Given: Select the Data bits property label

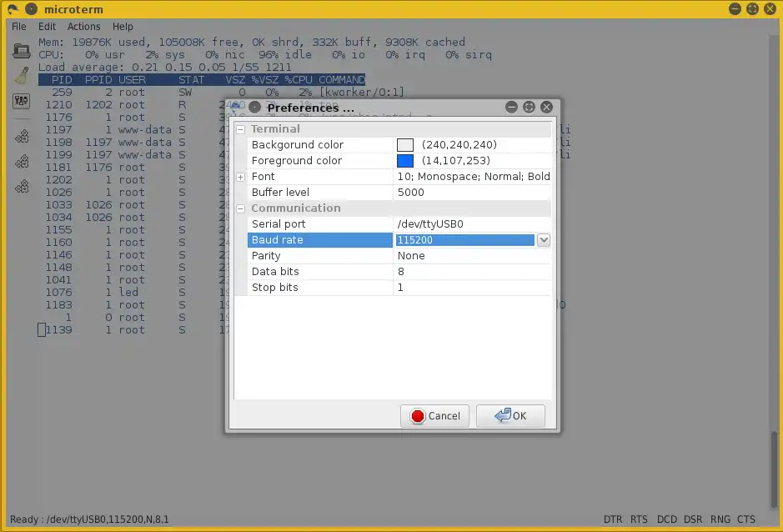Looking at the screenshot, I should point(275,272).
